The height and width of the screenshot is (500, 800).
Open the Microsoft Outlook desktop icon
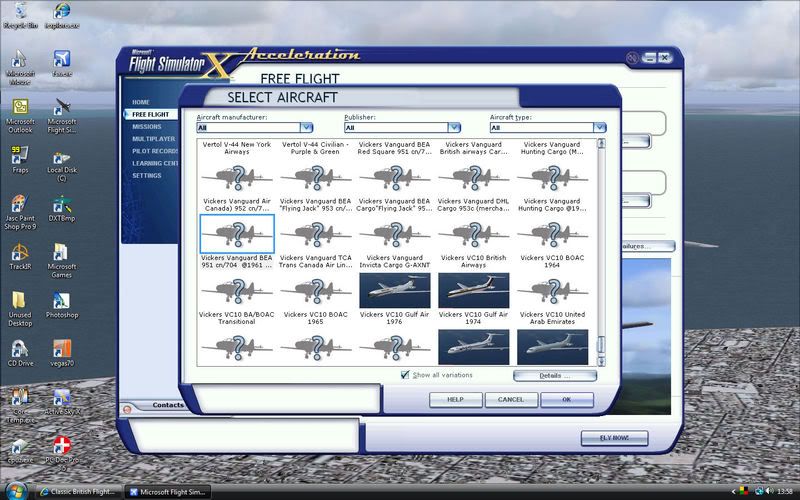click(20, 116)
